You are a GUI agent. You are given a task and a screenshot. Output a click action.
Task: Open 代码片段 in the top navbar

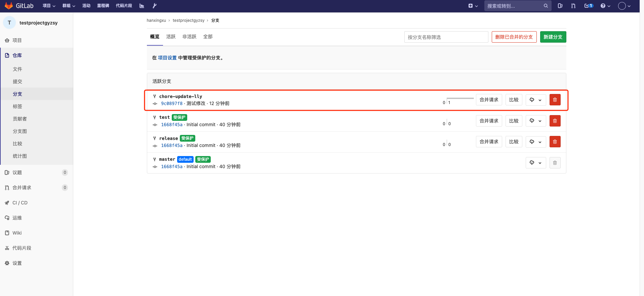[124, 6]
